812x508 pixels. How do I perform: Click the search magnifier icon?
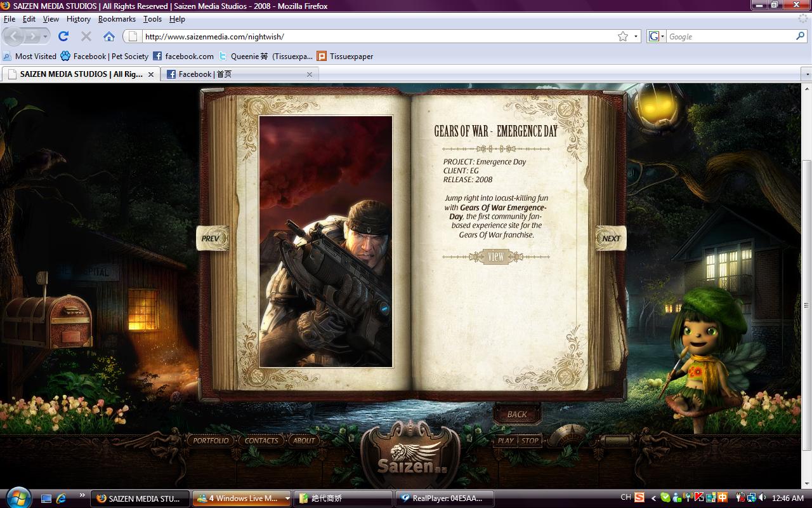pyautogui.click(x=800, y=36)
